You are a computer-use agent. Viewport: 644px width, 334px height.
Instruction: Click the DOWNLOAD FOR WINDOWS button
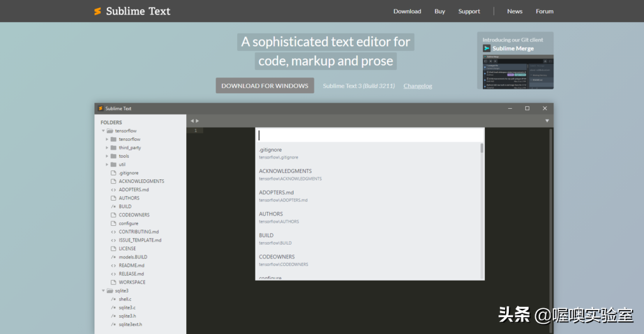coord(265,86)
